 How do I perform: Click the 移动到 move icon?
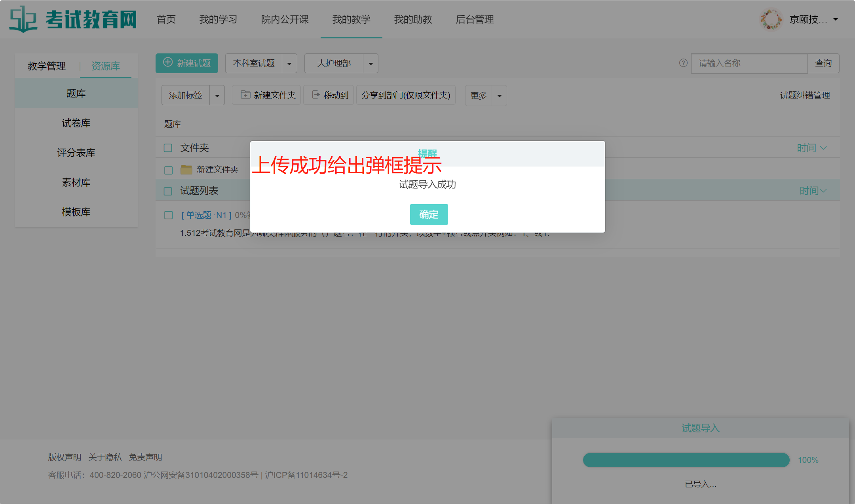click(316, 95)
